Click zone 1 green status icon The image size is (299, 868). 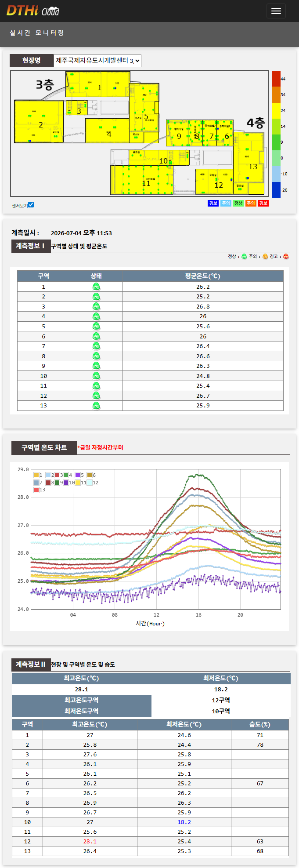click(96, 287)
